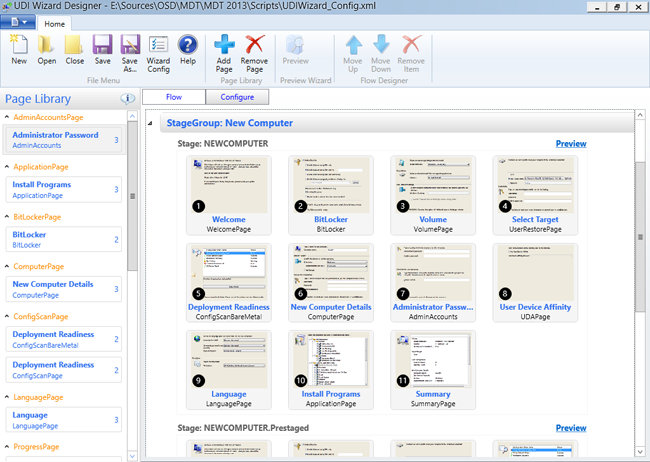
Task: Switch to the Configure tab
Action: [237, 97]
